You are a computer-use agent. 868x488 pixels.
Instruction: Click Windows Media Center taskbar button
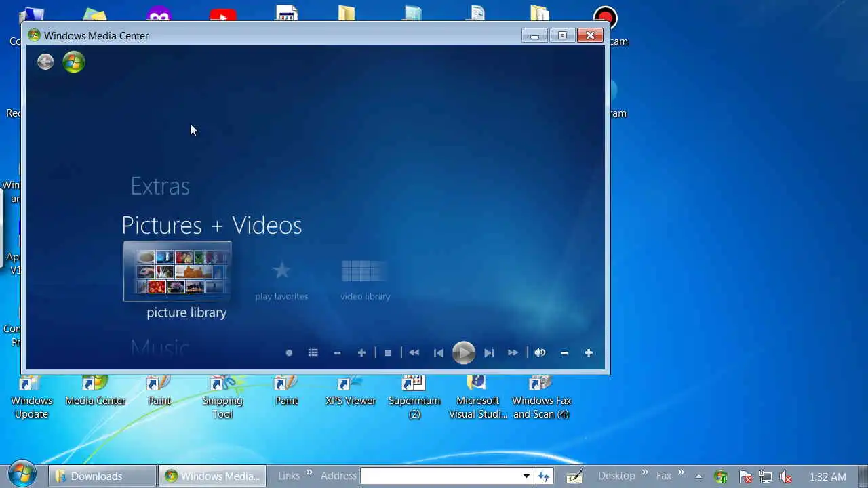click(212, 476)
